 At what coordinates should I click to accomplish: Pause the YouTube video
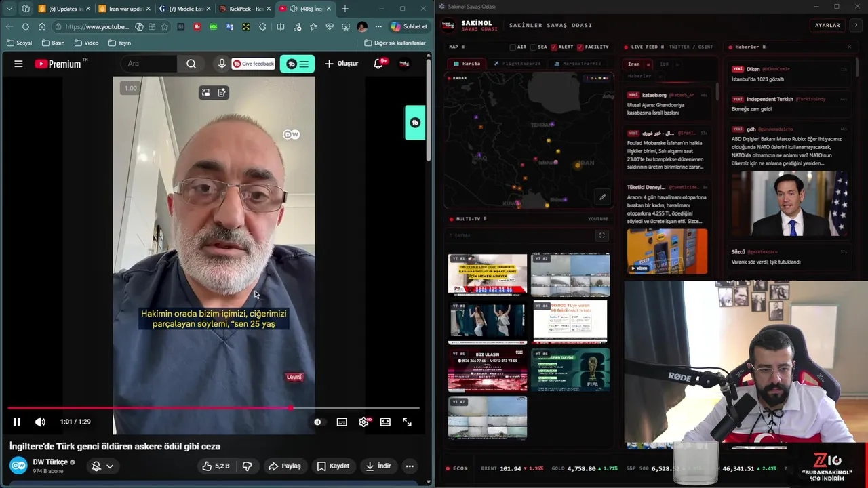(x=16, y=422)
